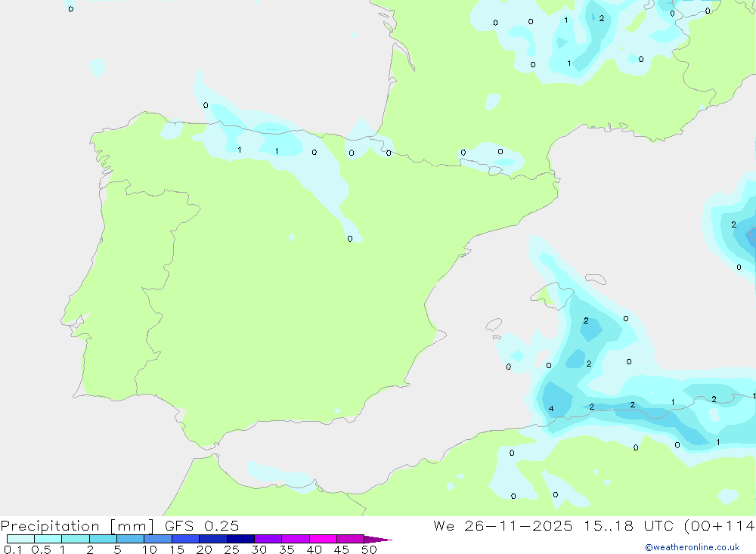Pick the 1–2 mm legend color box
Viewport: 756px width, 554px height.
(x=75, y=539)
